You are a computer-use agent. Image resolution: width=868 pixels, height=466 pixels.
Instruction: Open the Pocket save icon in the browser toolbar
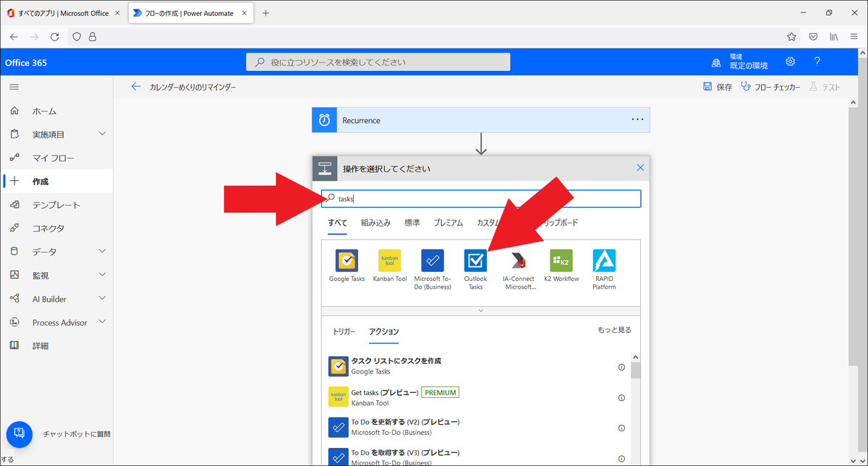coord(813,37)
